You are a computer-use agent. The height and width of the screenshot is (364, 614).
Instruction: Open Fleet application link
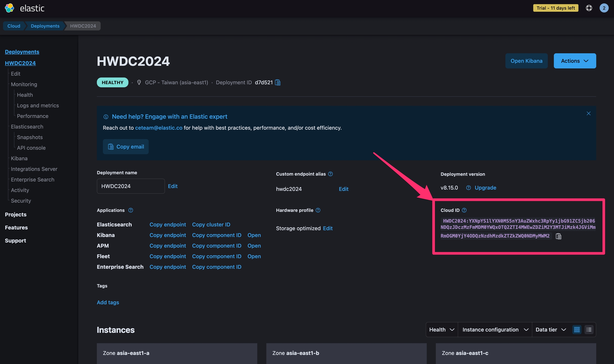(254, 256)
